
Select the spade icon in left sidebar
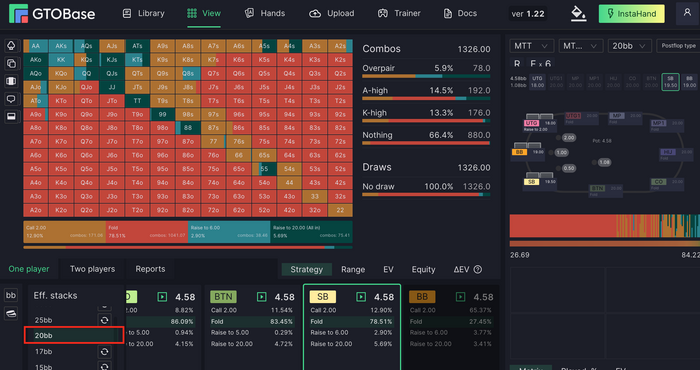(x=11, y=46)
